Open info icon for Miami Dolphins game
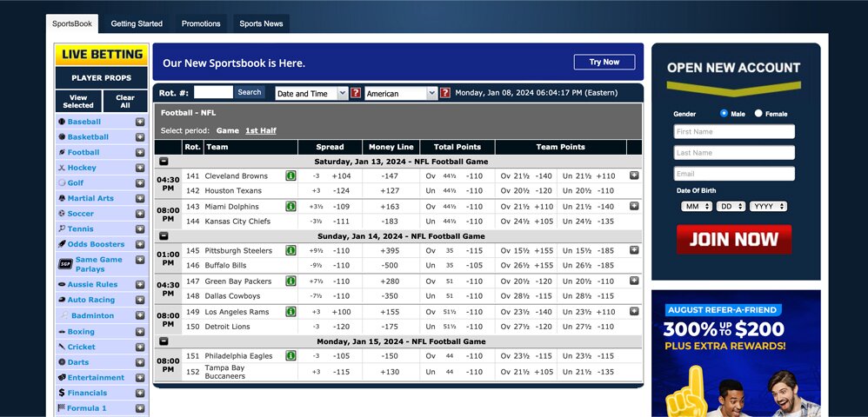 point(290,206)
